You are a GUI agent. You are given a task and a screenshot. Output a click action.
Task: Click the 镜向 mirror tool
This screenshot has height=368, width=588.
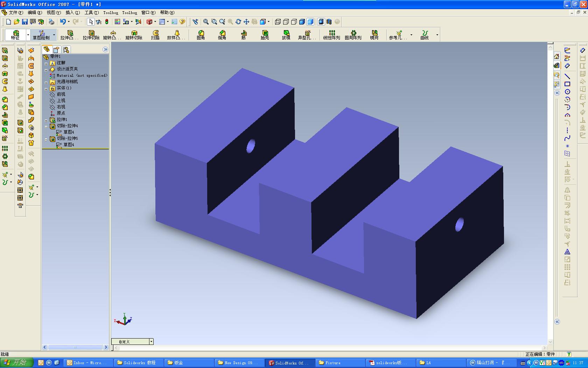(374, 35)
